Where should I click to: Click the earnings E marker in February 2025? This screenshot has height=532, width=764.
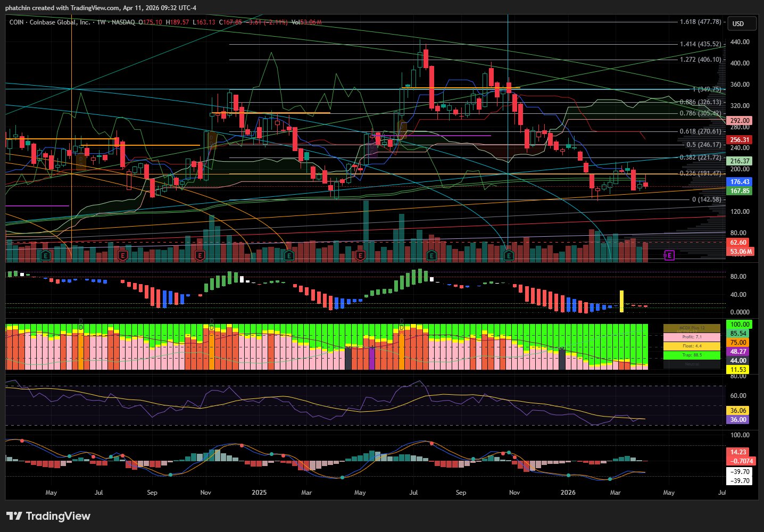pyautogui.click(x=289, y=256)
